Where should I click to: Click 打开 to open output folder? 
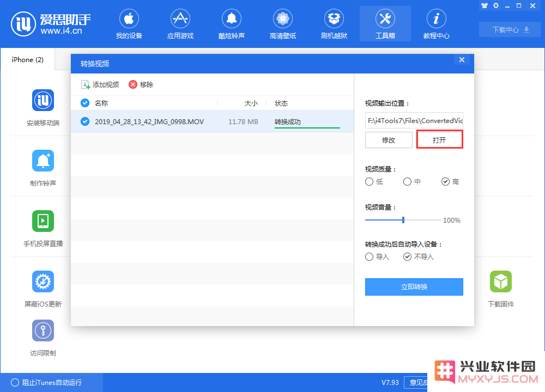(x=440, y=140)
